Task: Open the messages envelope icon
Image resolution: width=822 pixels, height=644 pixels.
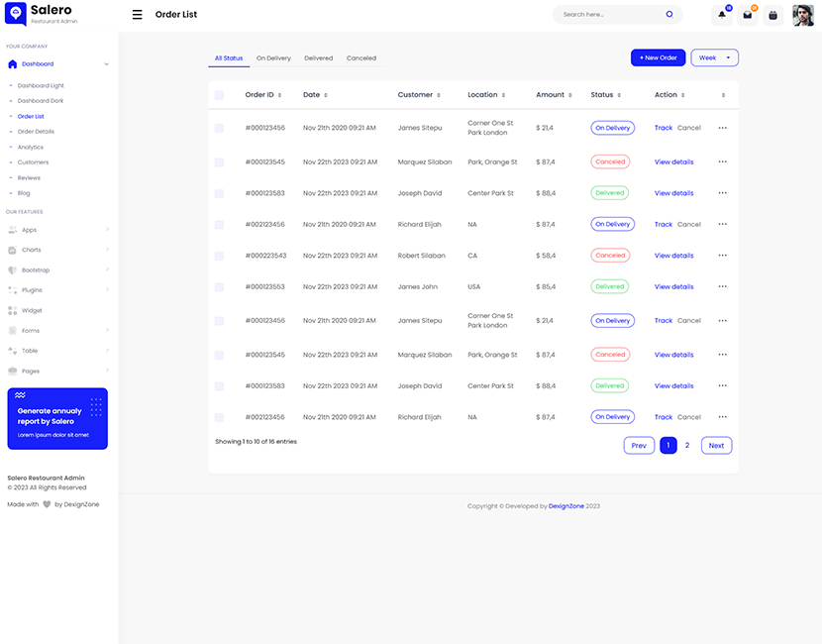Action: point(748,15)
